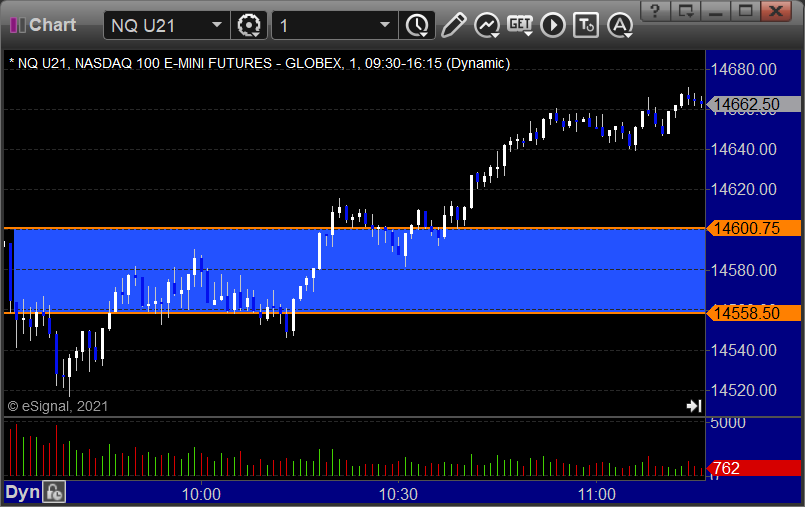Viewport: 805px width, 507px height.
Task: Open the To trading icon
Action: coord(586,25)
